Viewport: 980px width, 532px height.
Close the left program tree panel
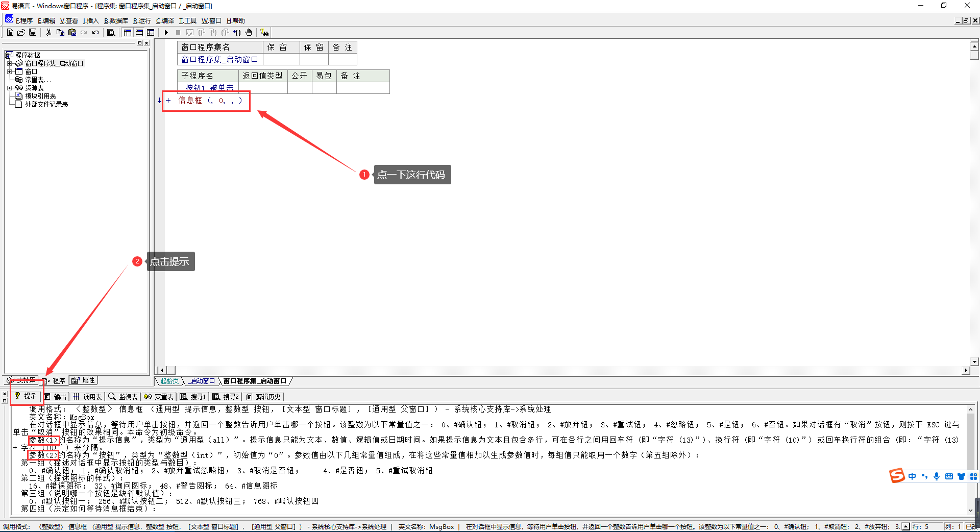pyautogui.click(x=146, y=43)
